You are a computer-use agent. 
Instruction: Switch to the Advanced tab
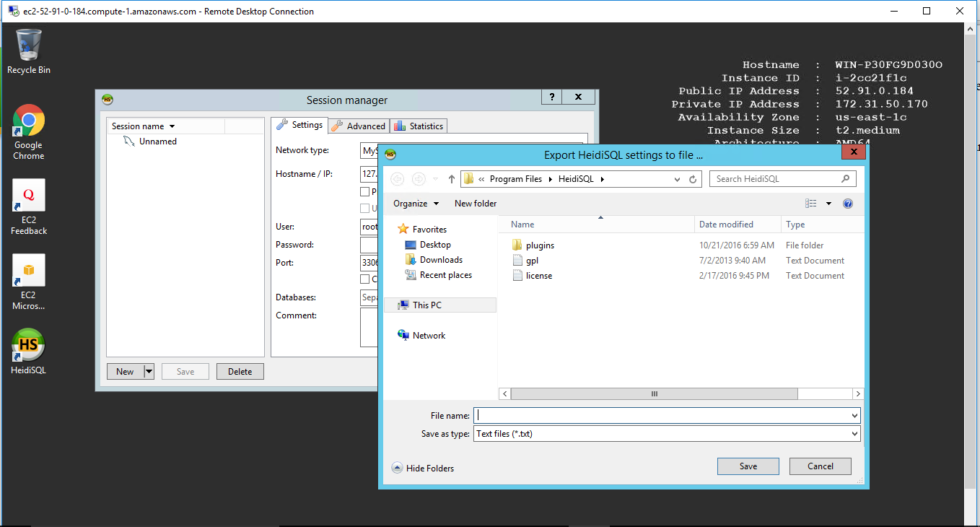tap(359, 126)
